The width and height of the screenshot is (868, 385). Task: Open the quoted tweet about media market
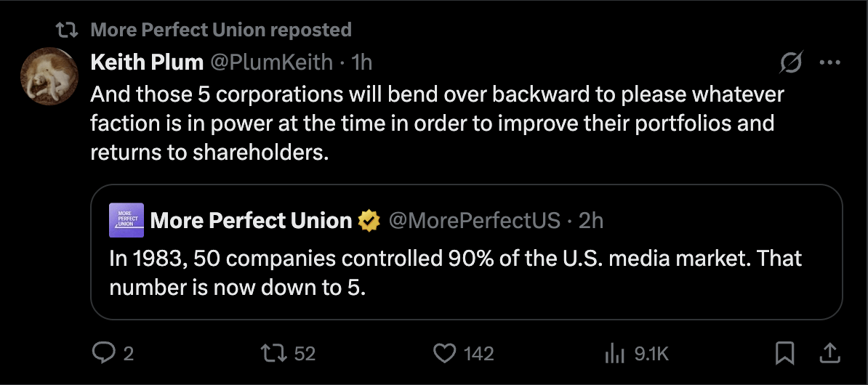(x=466, y=251)
